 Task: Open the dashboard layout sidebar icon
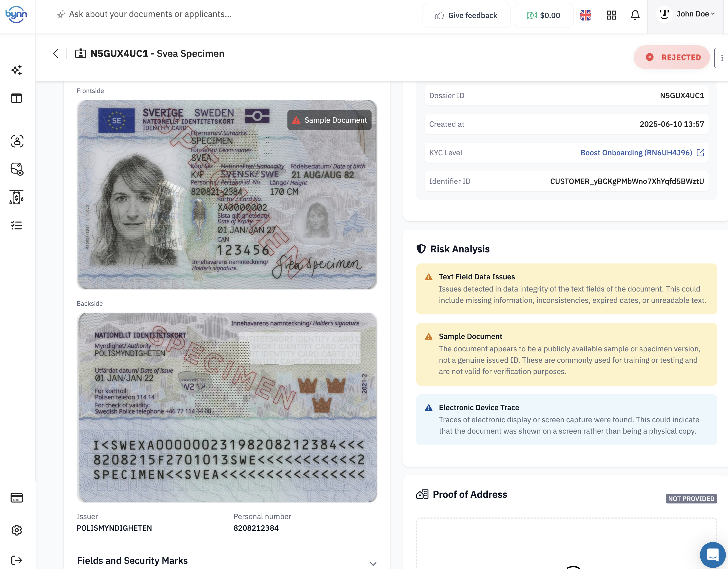[x=17, y=98]
